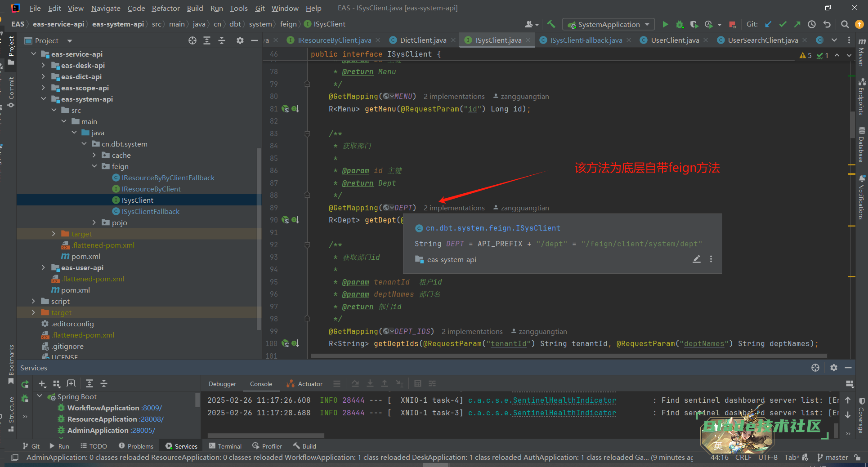The width and height of the screenshot is (868, 467).
Task: Toggle the Endpoints tool window
Action: (x=861, y=96)
